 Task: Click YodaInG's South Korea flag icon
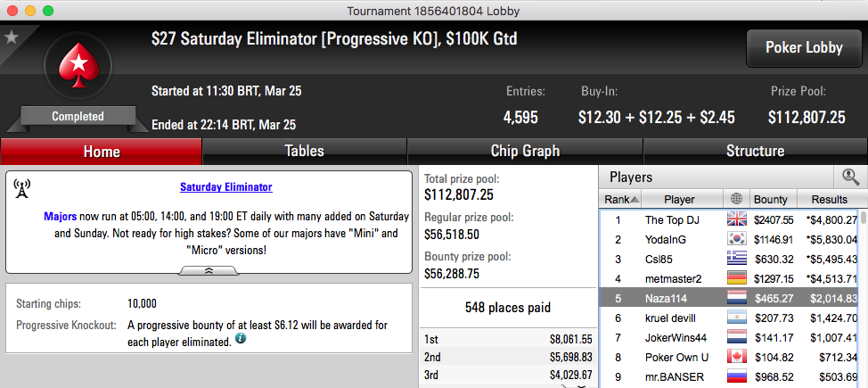click(x=736, y=239)
